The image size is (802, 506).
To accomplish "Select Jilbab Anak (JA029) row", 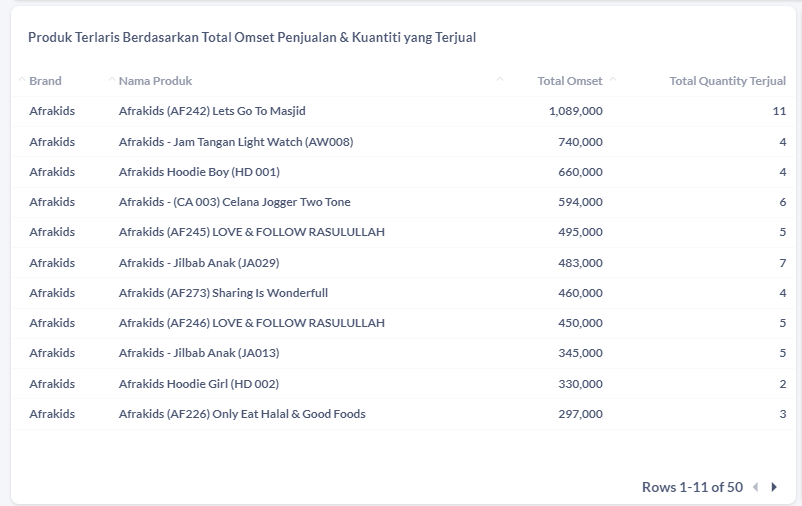I will (404, 263).
